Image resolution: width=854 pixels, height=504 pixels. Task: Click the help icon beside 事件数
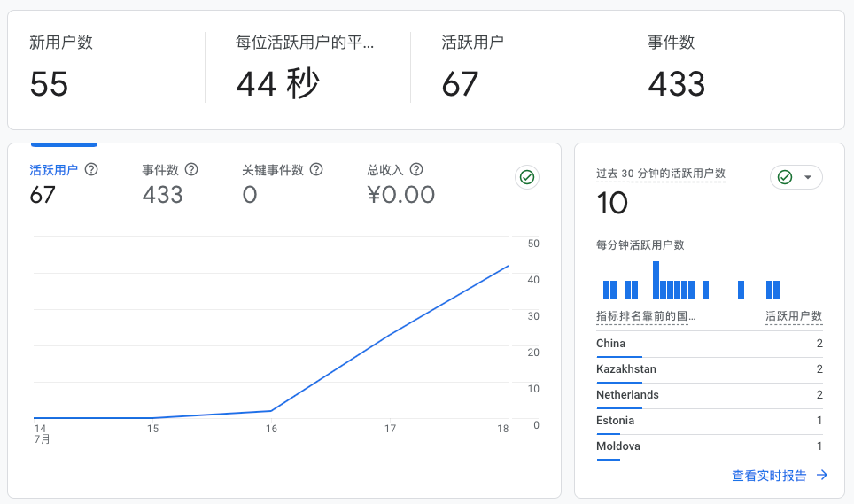(191, 169)
